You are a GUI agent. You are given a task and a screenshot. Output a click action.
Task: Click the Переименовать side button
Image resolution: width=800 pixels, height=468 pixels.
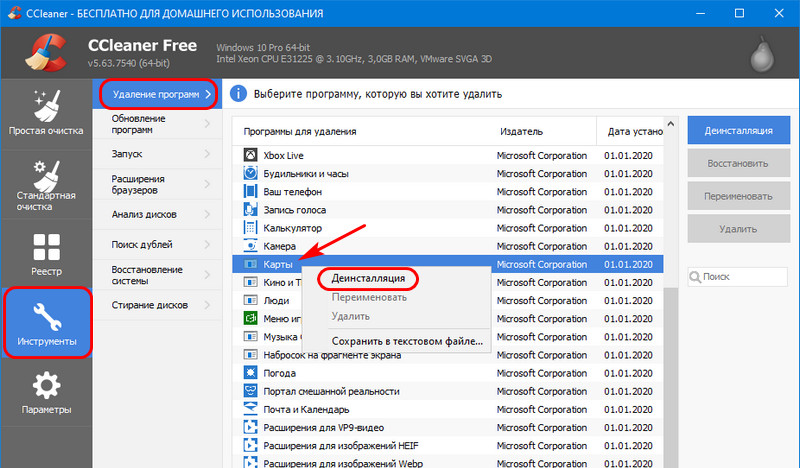pyautogui.click(x=738, y=196)
